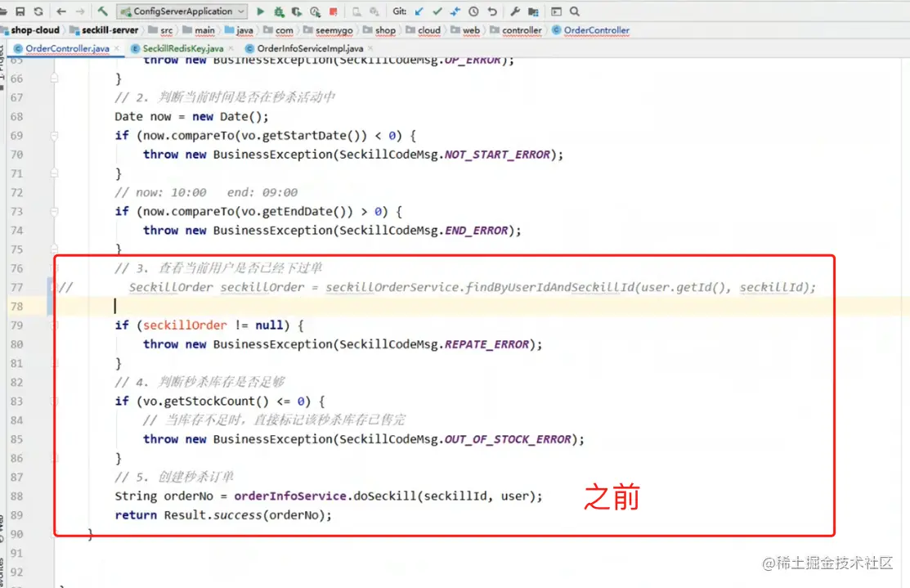910x588 pixels.
Task: Click the src breadcrumb folder
Action: 161,30
